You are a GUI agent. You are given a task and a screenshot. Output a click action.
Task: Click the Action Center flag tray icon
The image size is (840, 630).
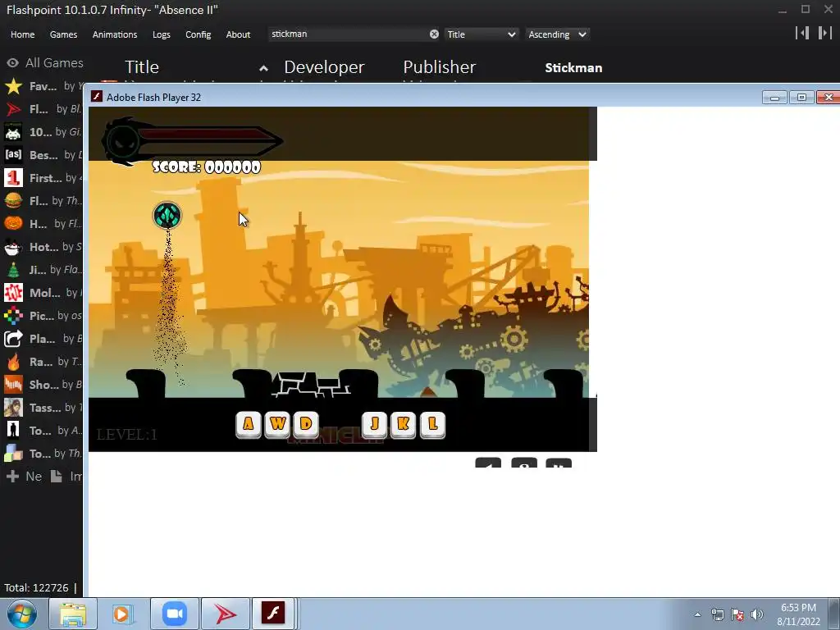[x=737, y=614]
